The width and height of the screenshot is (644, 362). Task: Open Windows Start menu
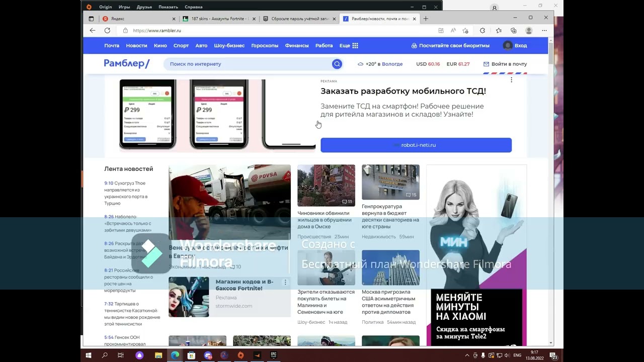click(89, 355)
